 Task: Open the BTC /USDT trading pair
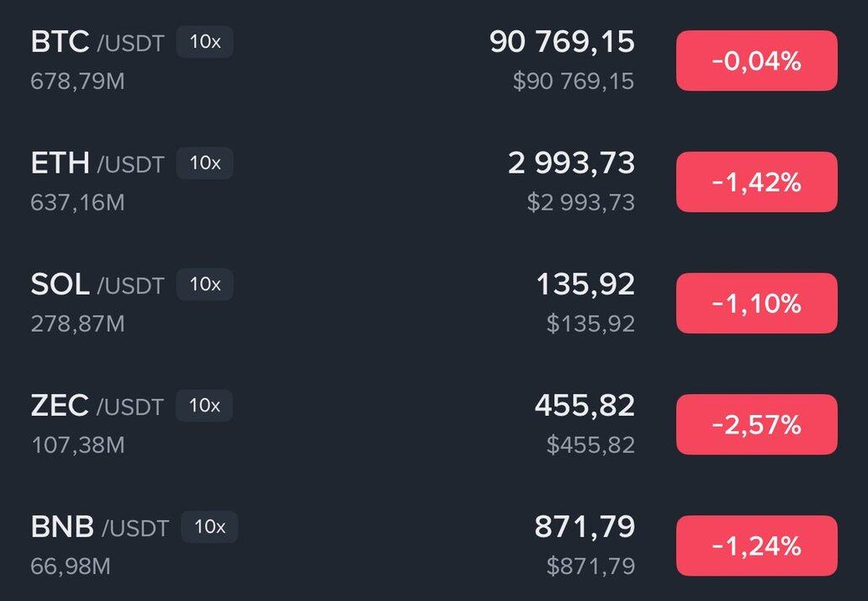coord(97,42)
